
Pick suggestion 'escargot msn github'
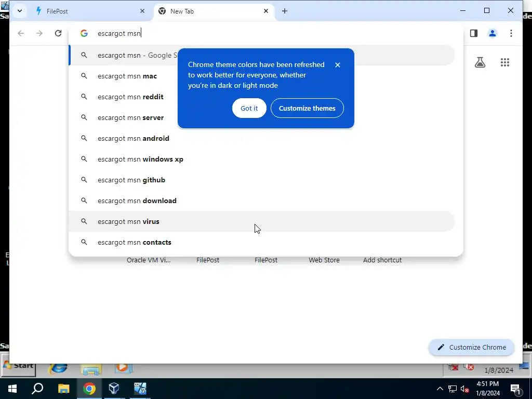[x=262, y=180]
